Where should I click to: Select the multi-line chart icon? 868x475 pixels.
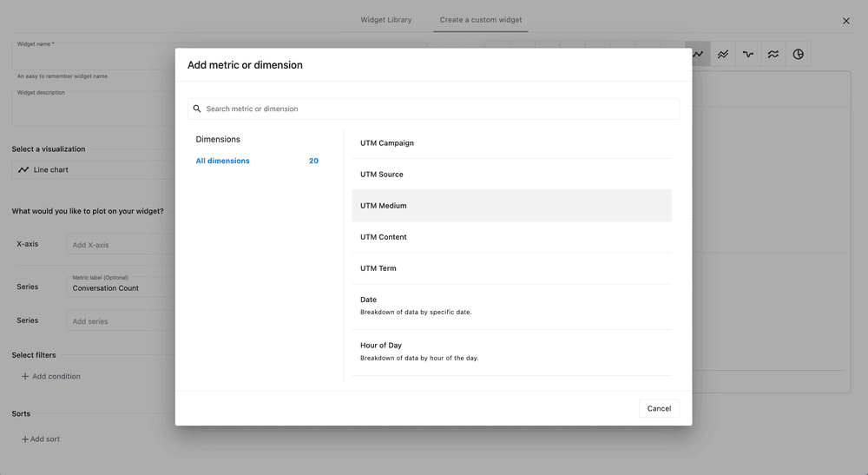[x=723, y=54]
